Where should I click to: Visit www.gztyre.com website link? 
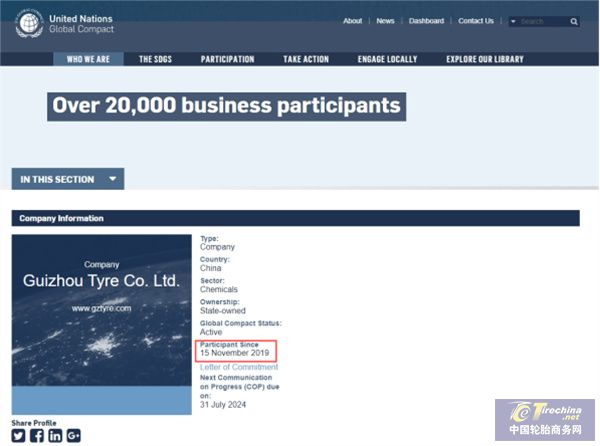click(x=101, y=308)
